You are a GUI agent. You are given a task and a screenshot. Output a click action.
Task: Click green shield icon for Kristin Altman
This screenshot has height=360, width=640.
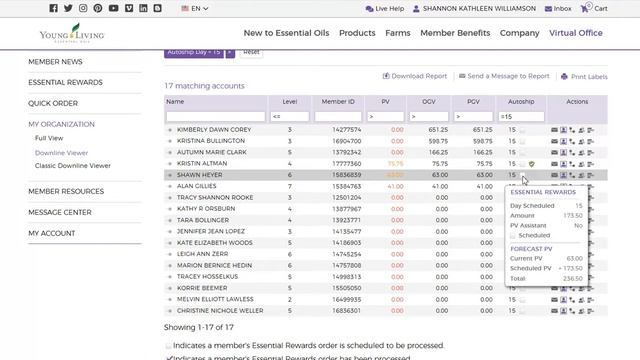click(531, 164)
